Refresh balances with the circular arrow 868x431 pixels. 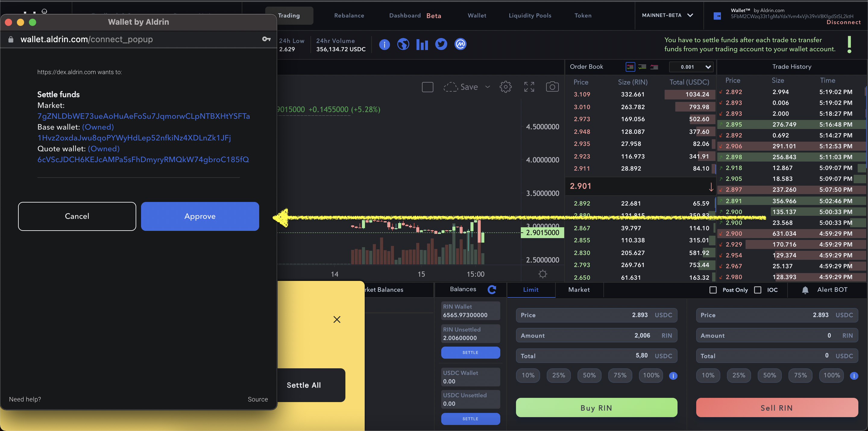click(492, 289)
